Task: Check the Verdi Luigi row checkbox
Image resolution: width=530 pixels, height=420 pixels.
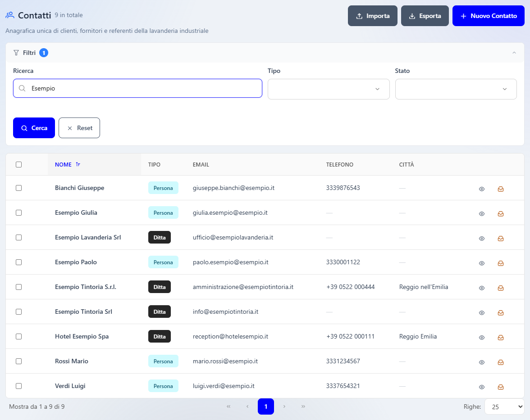Action: pos(18,386)
